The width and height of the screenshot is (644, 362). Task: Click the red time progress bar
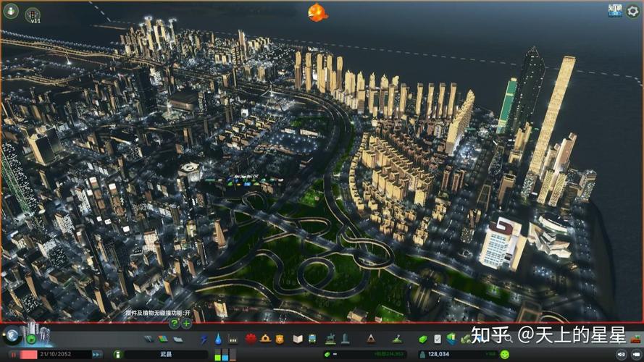(x=29, y=354)
